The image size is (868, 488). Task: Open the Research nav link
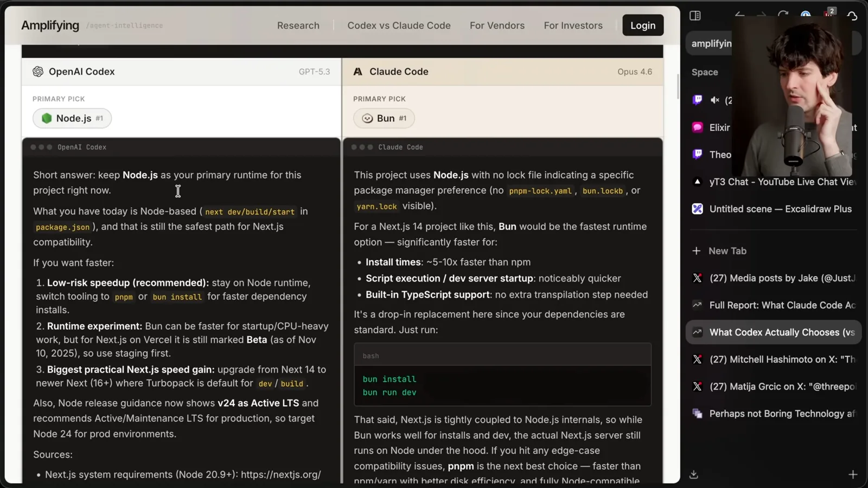pyautogui.click(x=298, y=25)
